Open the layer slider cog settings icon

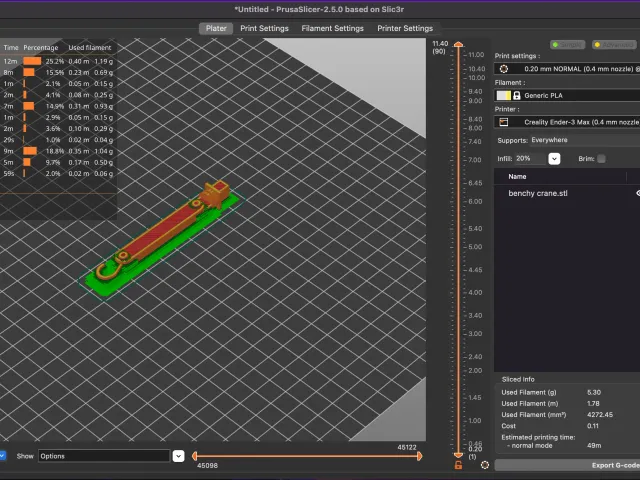click(x=485, y=465)
